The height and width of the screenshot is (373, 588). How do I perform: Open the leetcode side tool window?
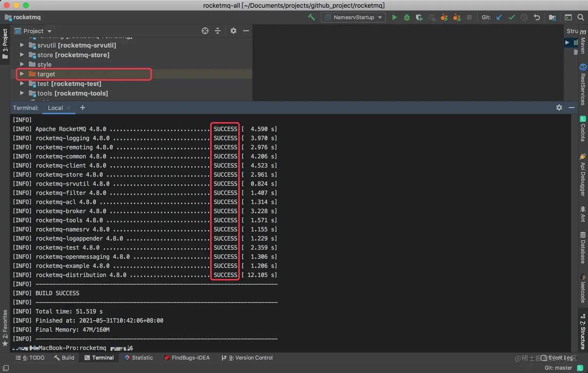tap(583, 288)
